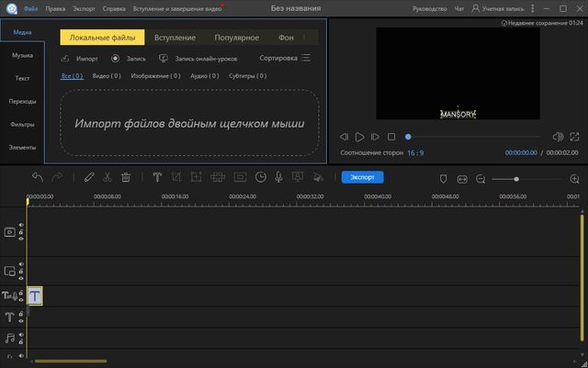588x368 pixels.
Task: Click the timeline zoom slider handle
Action: pos(516,178)
